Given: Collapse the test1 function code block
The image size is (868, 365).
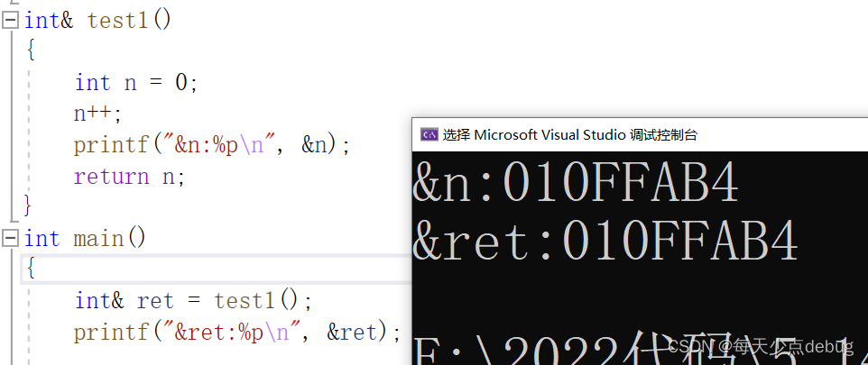Looking at the screenshot, I should tap(10, 21).
